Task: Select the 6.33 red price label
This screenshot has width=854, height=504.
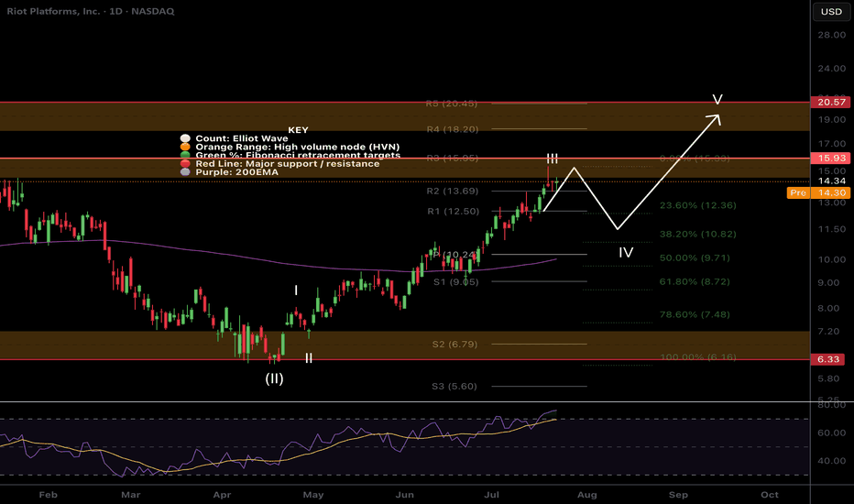Action: tap(827, 359)
